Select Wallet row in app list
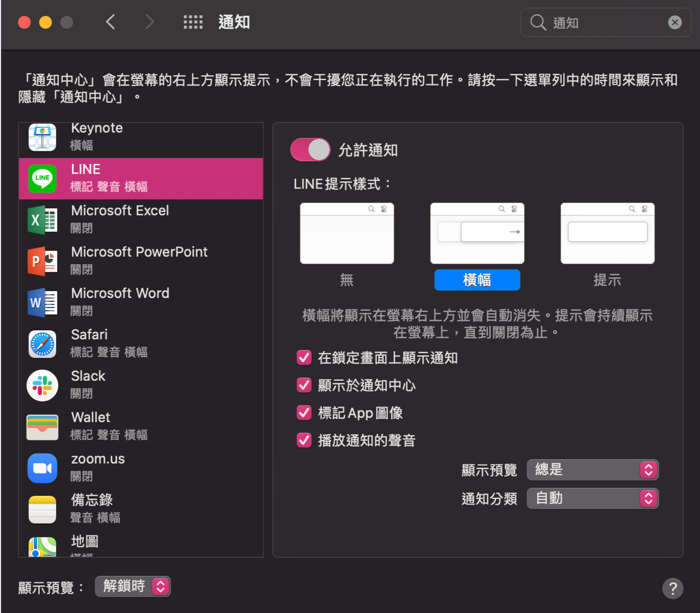The height and width of the screenshot is (613, 700). click(141, 427)
